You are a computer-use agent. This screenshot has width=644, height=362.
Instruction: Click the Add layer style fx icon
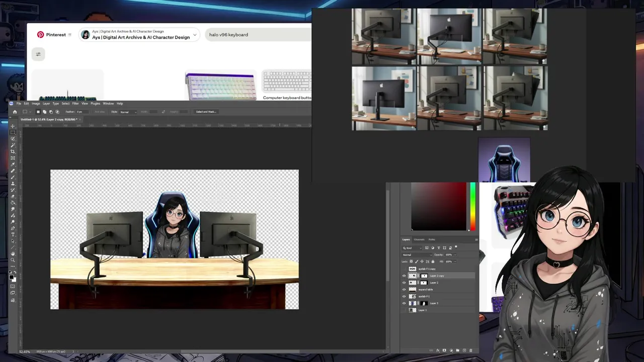coord(438,350)
